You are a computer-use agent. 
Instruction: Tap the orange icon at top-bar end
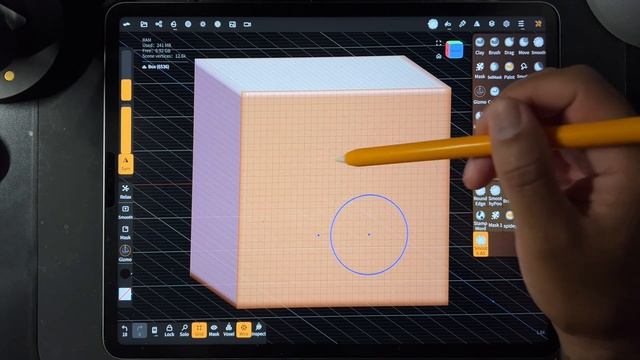tap(538, 24)
